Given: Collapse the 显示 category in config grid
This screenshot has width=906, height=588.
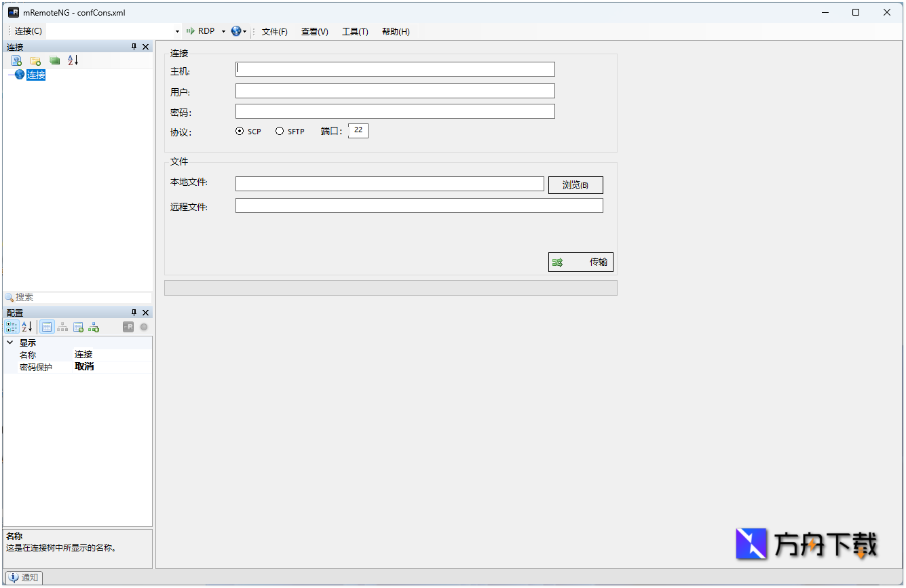Looking at the screenshot, I should 10,343.
